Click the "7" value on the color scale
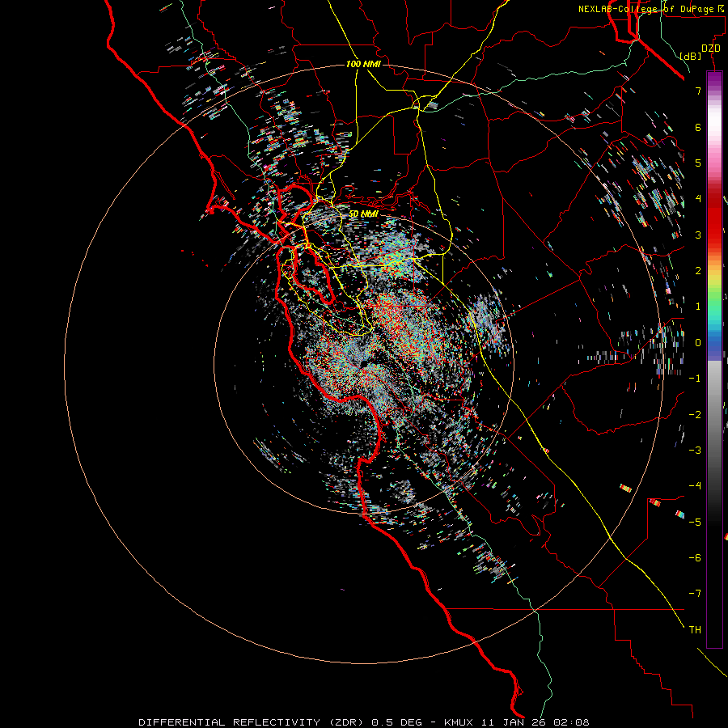The height and width of the screenshot is (728, 728). tap(698, 91)
